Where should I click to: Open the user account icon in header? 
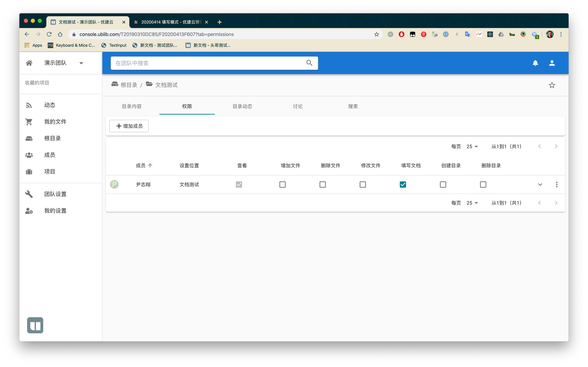coord(552,63)
